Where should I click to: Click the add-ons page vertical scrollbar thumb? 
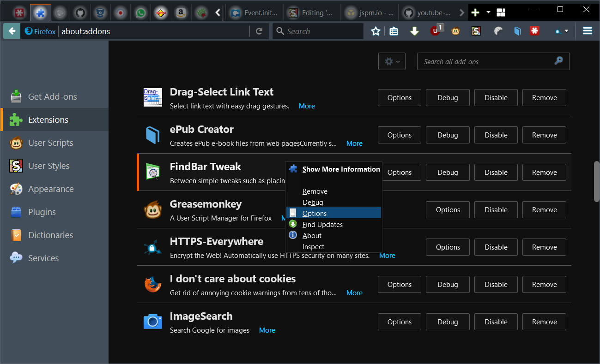click(x=597, y=181)
